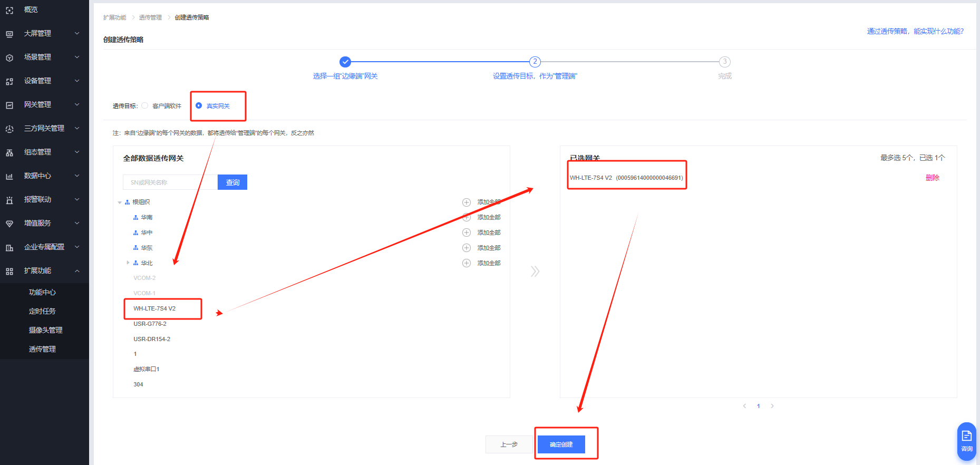Click the 华中 organization node icon

pyautogui.click(x=136, y=232)
